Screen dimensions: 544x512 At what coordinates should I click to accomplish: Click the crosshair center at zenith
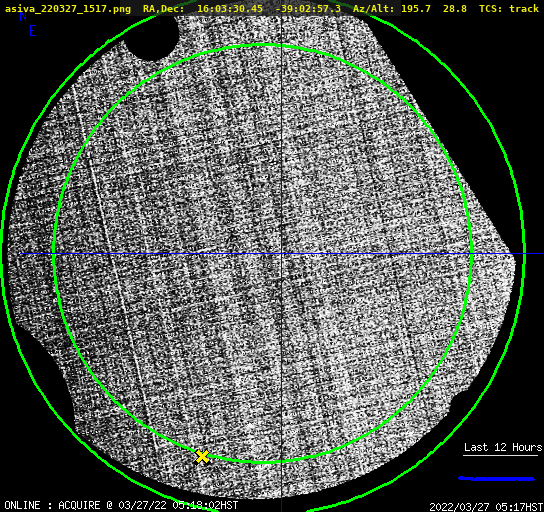coord(281,254)
